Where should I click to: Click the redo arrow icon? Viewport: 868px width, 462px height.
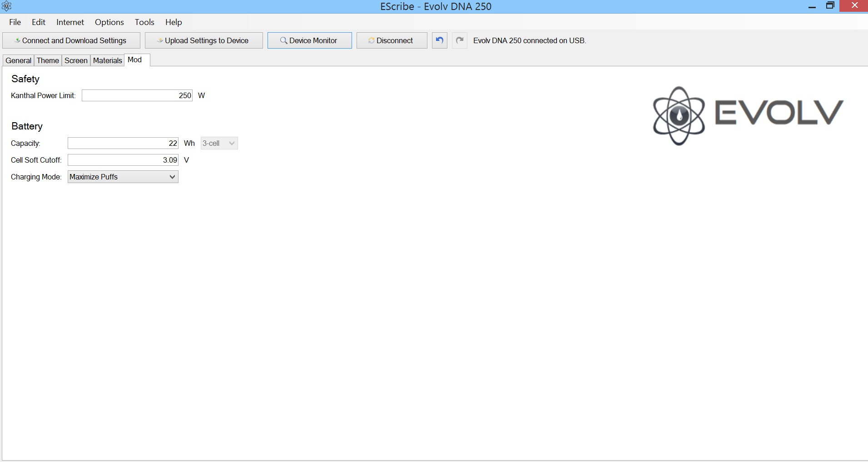pyautogui.click(x=460, y=40)
